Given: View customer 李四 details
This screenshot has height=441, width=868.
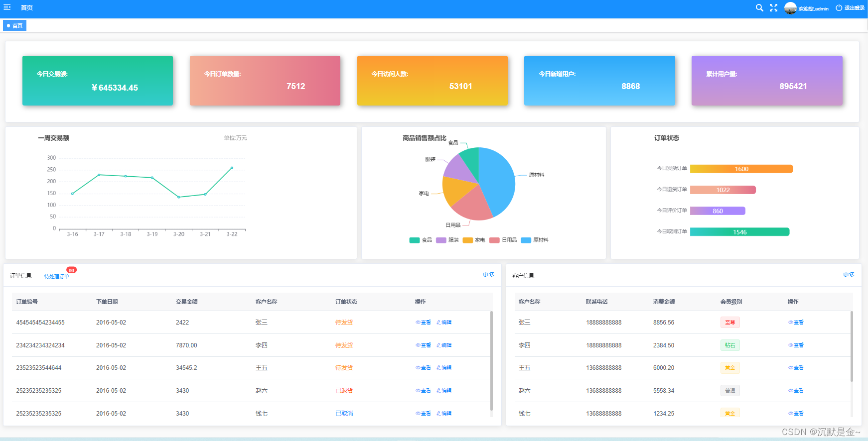Looking at the screenshot, I should coord(796,345).
